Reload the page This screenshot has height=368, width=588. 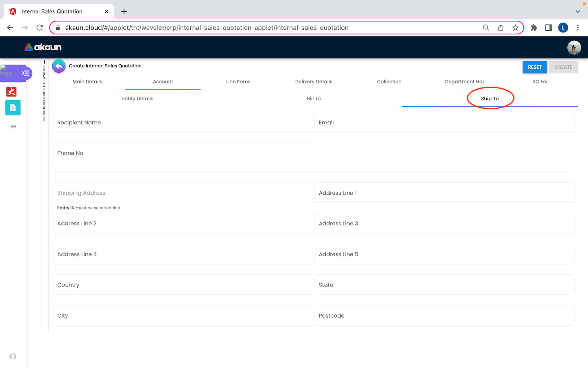click(x=40, y=28)
